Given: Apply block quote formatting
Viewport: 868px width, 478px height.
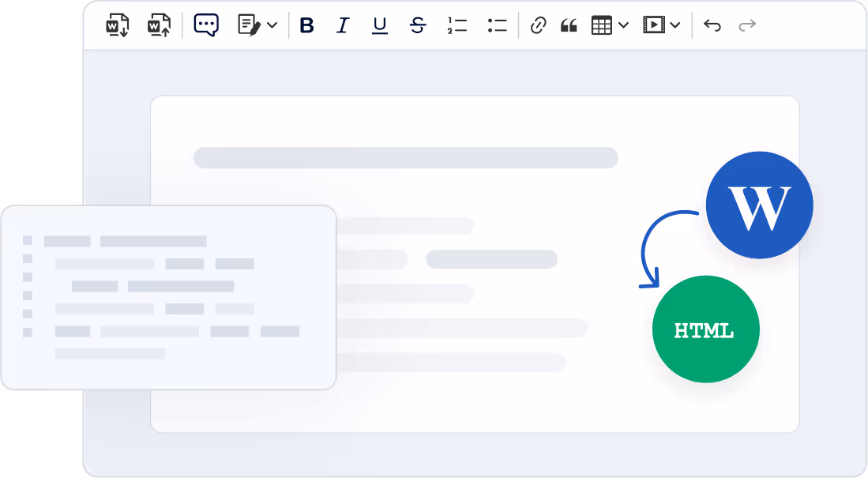Looking at the screenshot, I should (x=569, y=25).
